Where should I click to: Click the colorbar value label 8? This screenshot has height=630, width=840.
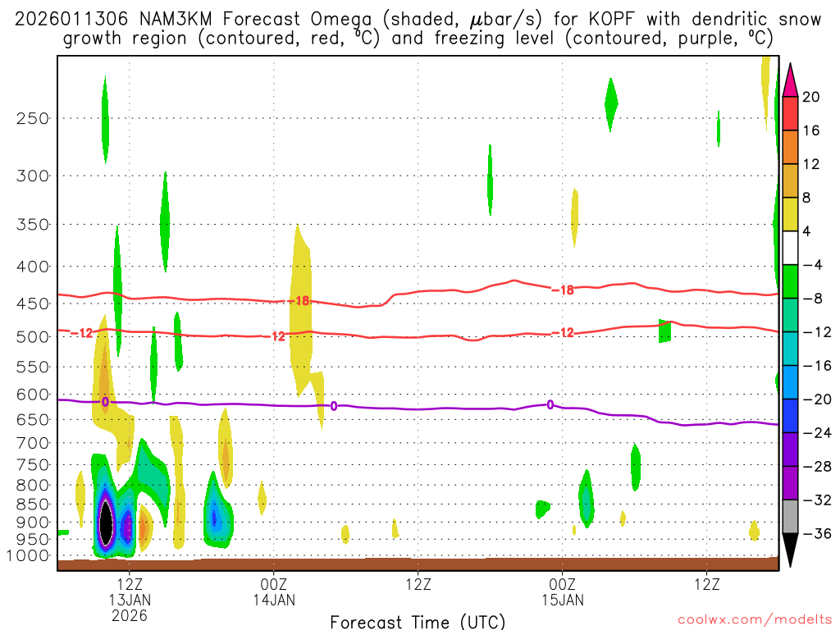pyautogui.click(x=806, y=198)
